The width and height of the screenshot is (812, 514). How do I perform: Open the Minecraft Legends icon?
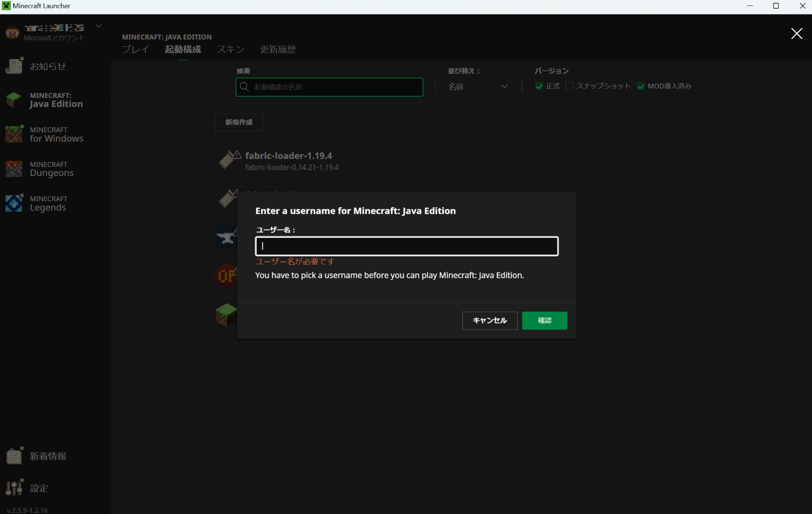pyautogui.click(x=14, y=203)
